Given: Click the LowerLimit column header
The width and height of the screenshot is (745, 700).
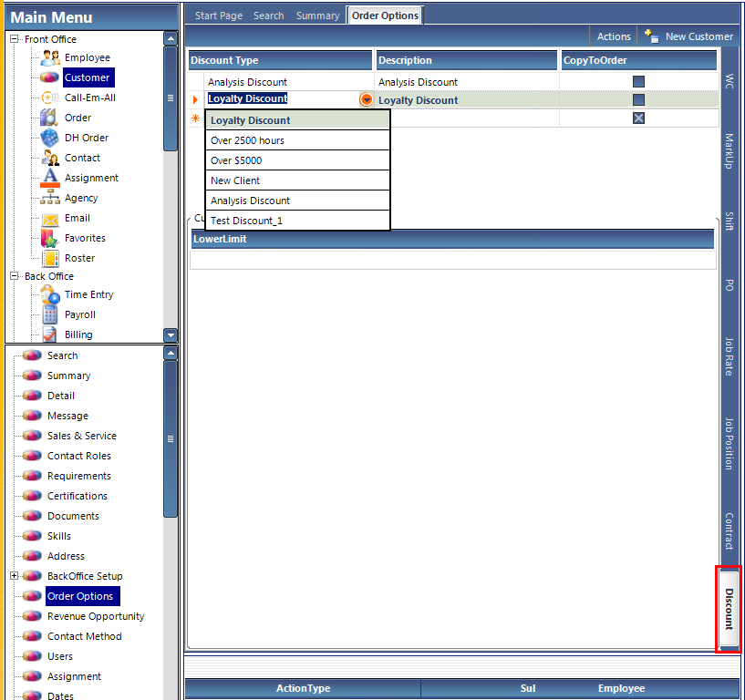Looking at the screenshot, I should pyautogui.click(x=452, y=239).
